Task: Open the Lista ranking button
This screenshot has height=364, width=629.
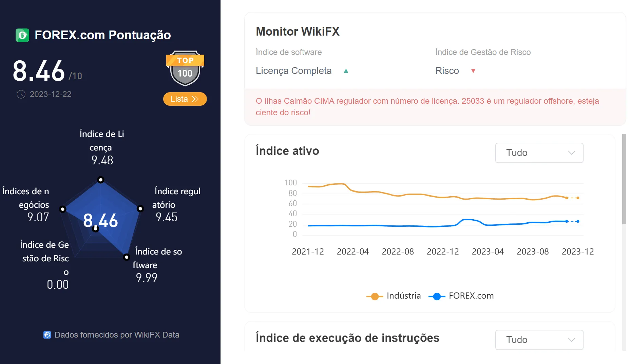Action: (185, 99)
